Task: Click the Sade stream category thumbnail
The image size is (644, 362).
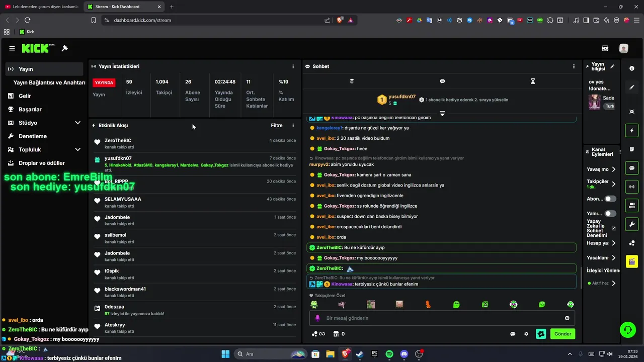Action: point(594,102)
